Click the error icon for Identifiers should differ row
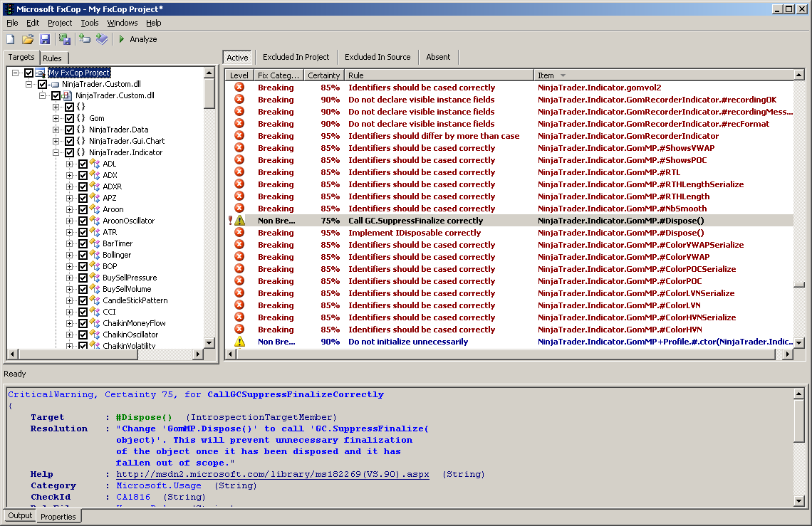 (x=239, y=136)
